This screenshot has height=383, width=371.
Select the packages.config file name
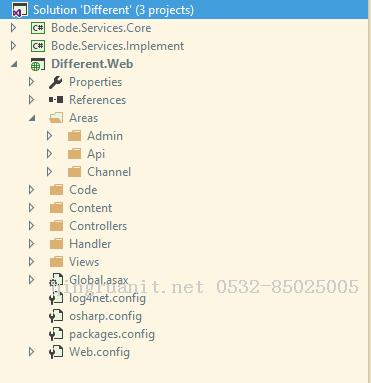[112, 334]
